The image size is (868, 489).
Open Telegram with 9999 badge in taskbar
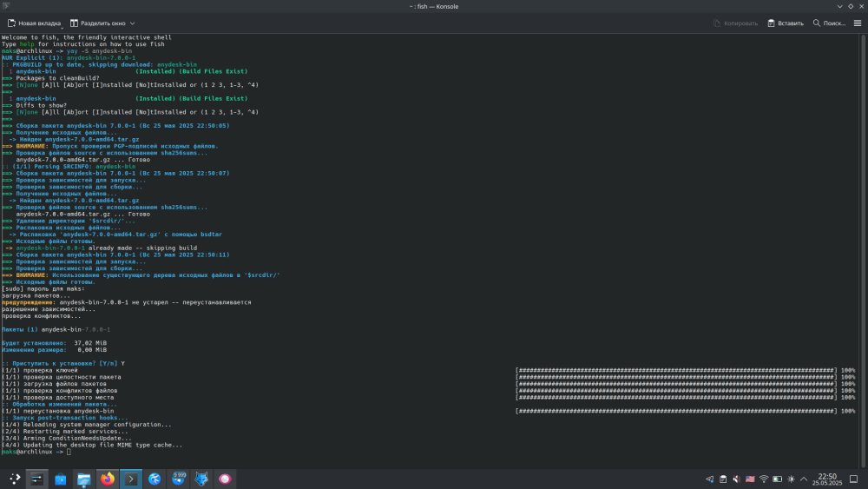[178, 479]
